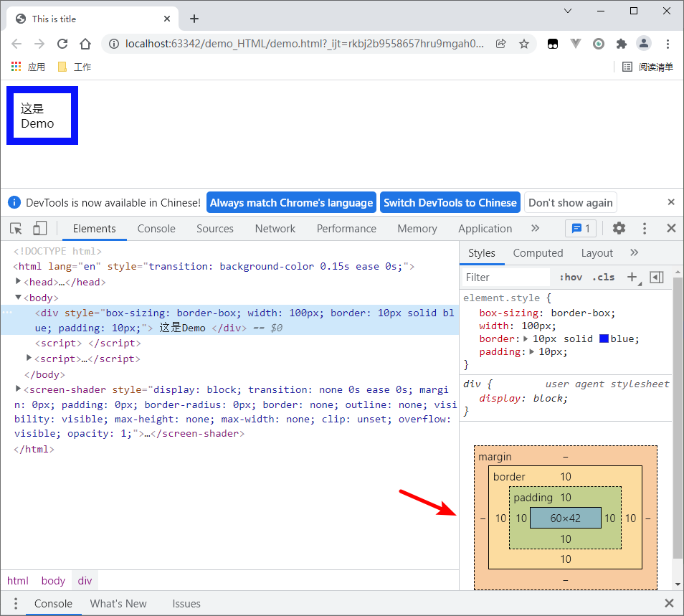Select html in the breadcrumb bar
Screen dimensions: 684x616
pos(17,581)
